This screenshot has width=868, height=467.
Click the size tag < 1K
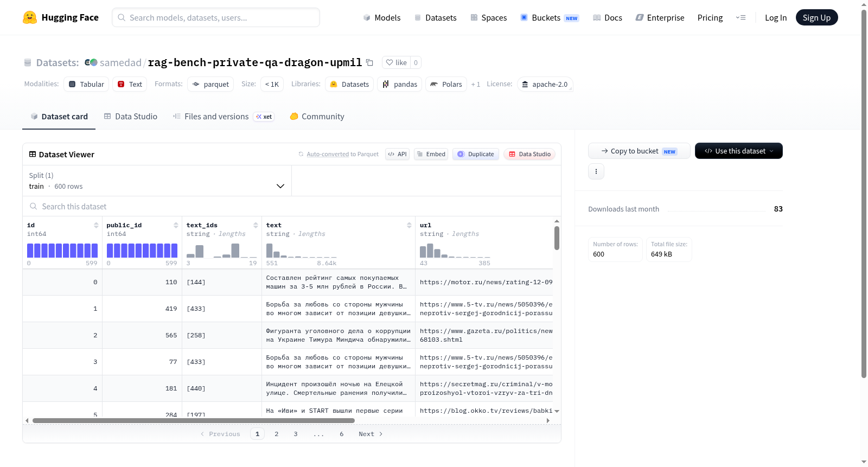click(x=272, y=84)
